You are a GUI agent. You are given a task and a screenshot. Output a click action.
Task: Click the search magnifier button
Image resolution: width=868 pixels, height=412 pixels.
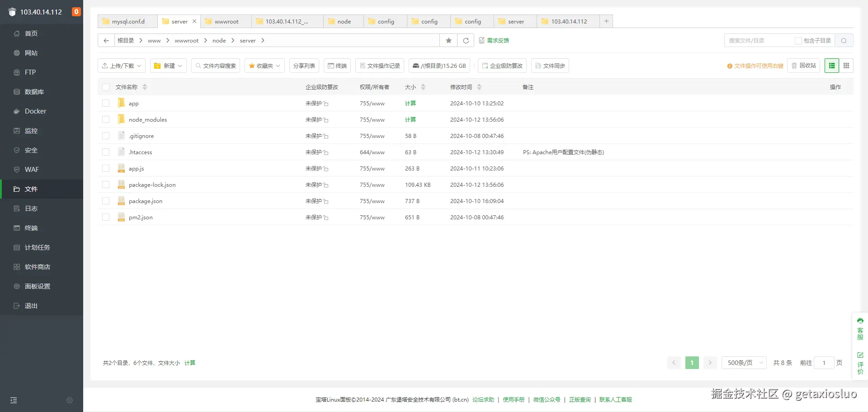(844, 41)
